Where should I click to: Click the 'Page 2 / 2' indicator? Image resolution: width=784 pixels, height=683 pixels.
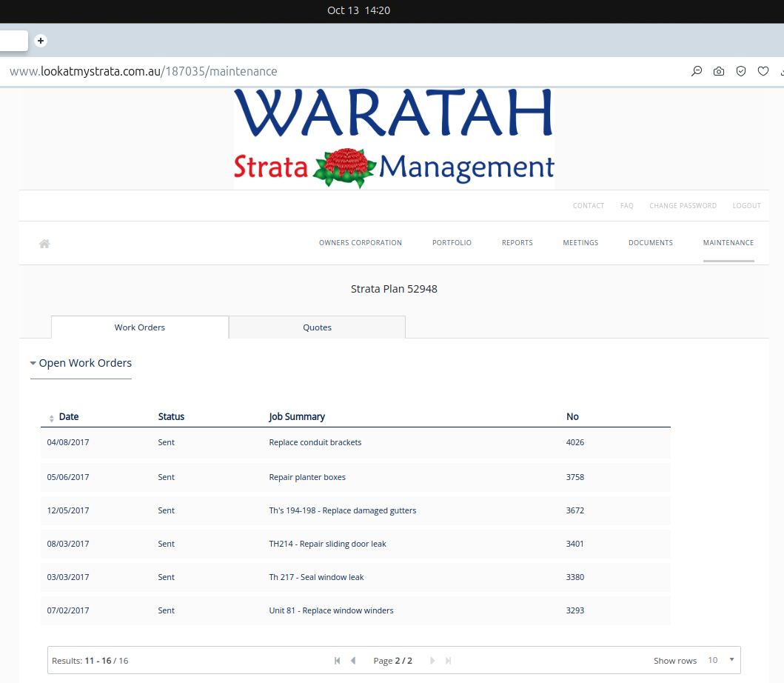[x=392, y=661]
